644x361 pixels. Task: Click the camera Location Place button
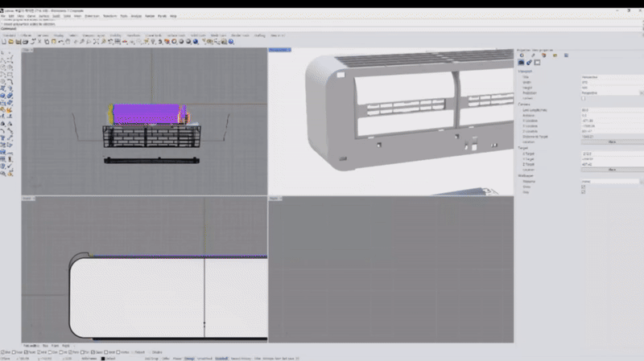pos(612,142)
